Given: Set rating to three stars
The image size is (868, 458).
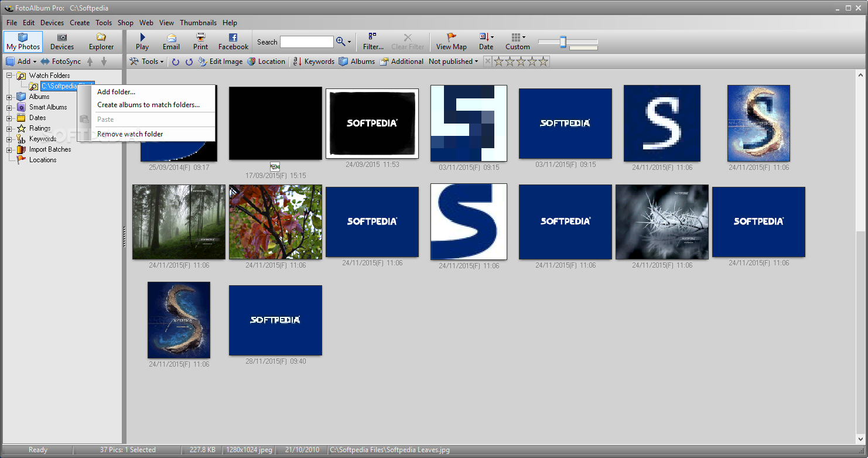Looking at the screenshot, I should point(521,61).
